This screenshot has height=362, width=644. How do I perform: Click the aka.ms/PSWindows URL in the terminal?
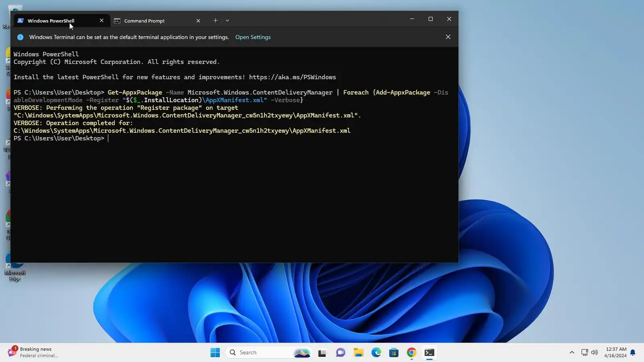(292, 77)
